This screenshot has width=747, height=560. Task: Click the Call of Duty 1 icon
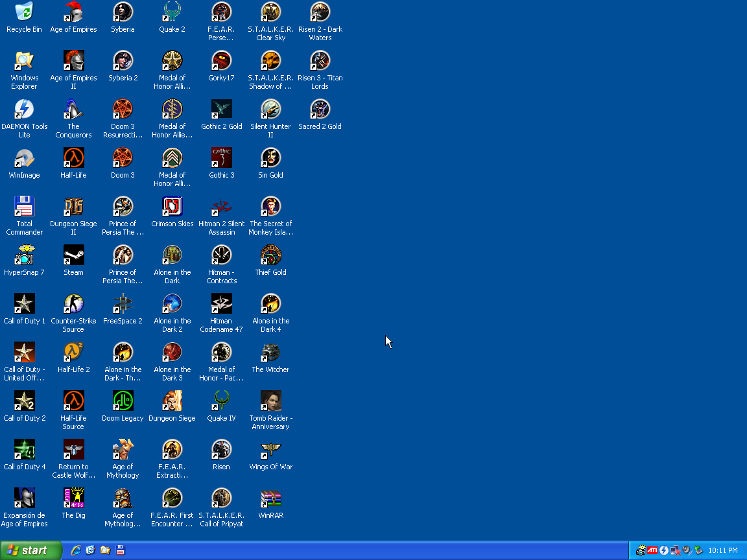click(24, 304)
